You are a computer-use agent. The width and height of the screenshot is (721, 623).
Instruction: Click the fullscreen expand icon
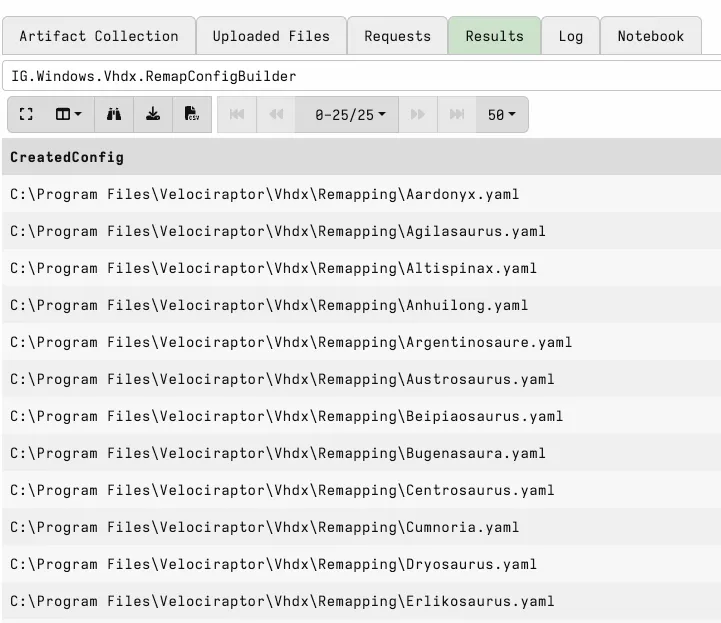pos(27,115)
